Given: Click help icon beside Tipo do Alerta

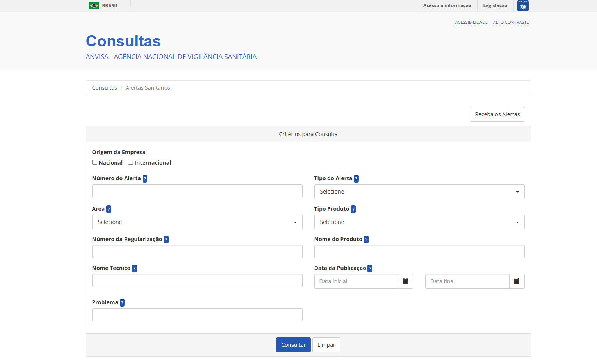Looking at the screenshot, I should (x=356, y=179).
